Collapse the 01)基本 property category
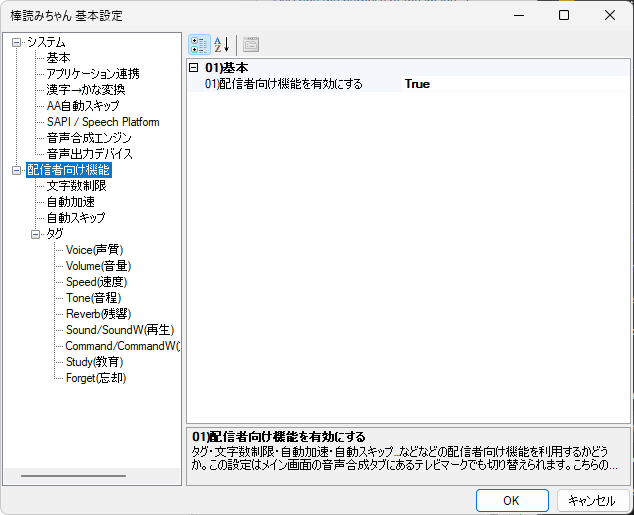 tap(194, 68)
